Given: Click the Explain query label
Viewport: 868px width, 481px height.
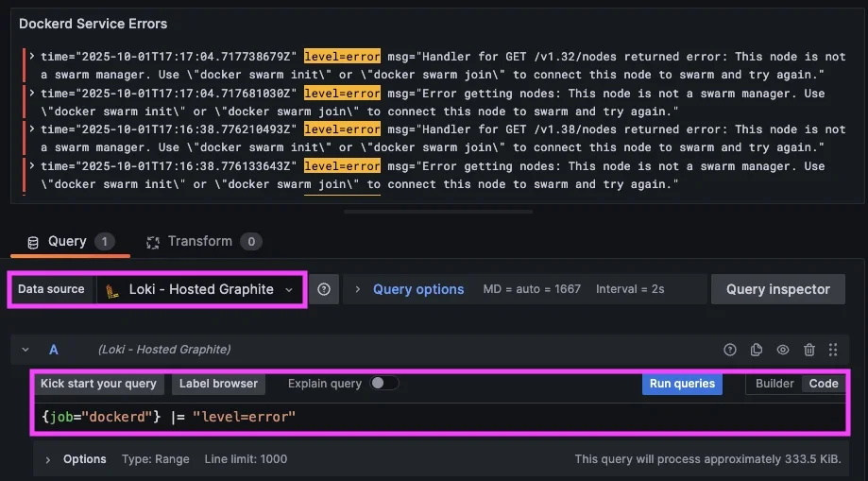Looking at the screenshot, I should 324,384.
